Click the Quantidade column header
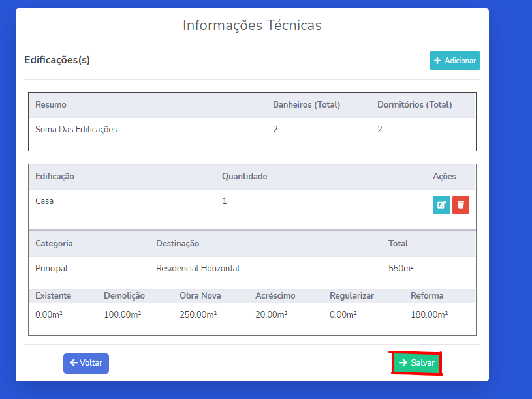 coord(245,177)
